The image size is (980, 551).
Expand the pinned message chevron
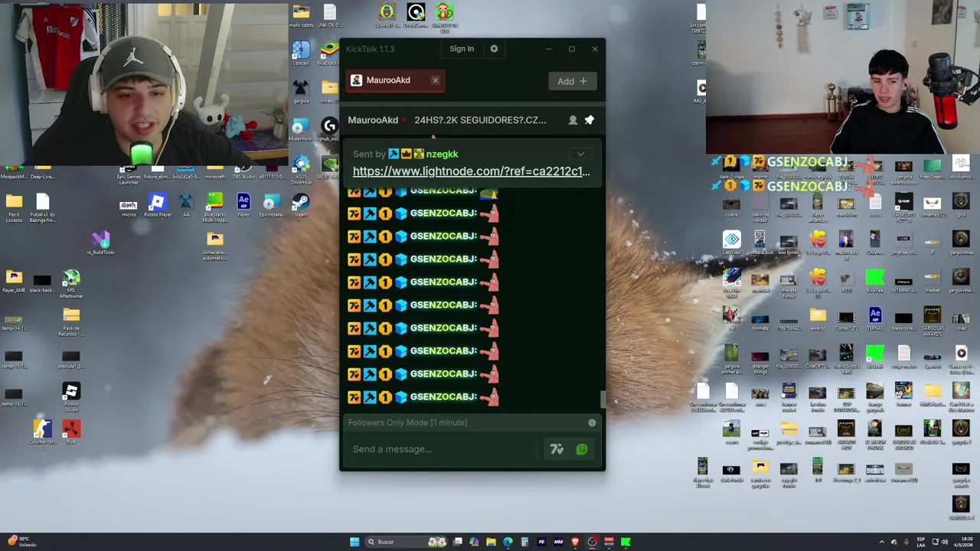580,154
